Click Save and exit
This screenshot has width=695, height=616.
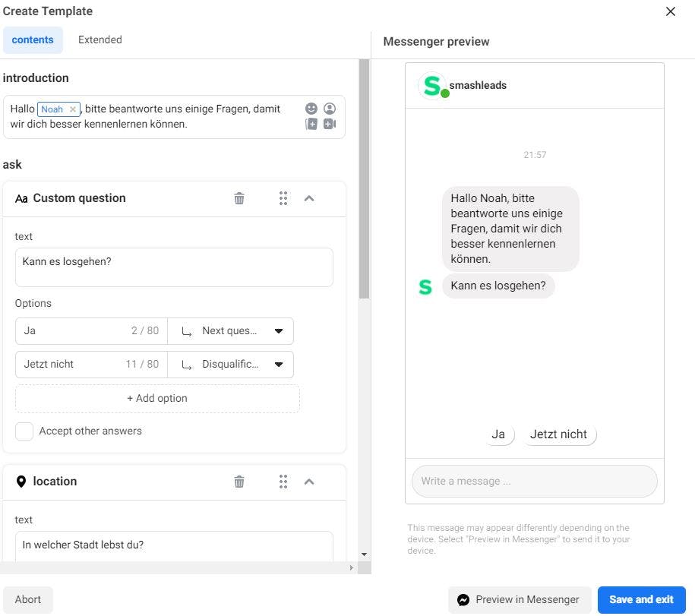(x=641, y=600)
